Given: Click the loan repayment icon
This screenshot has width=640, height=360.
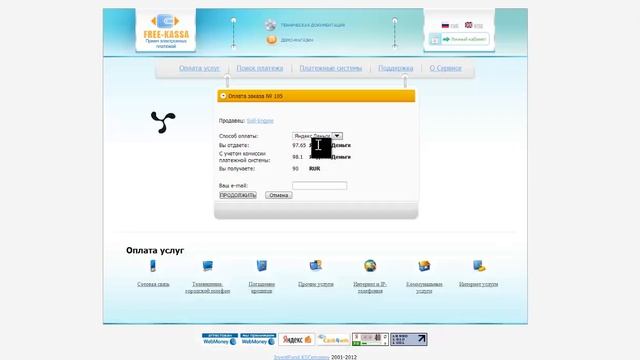Looking at the screenshot, I should pos(262,266).
